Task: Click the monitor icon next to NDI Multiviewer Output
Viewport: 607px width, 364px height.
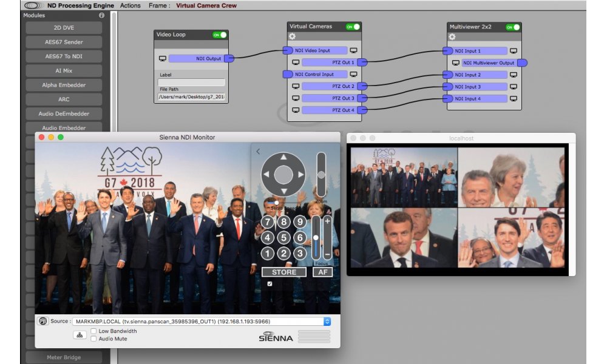Action: point(456,63)
